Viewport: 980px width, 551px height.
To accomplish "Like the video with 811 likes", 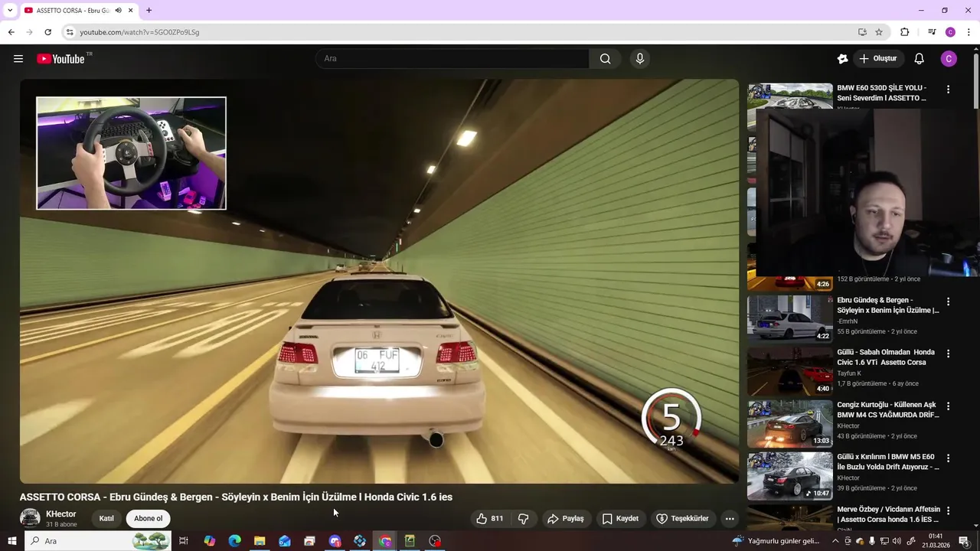I will pyautogui.click(x=489, y=519).
